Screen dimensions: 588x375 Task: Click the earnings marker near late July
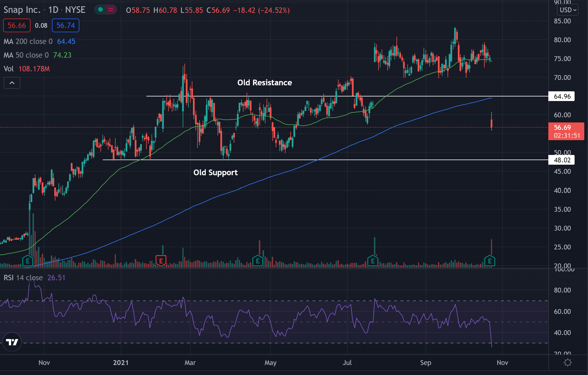pyautogui.click(x=373, y=261)
